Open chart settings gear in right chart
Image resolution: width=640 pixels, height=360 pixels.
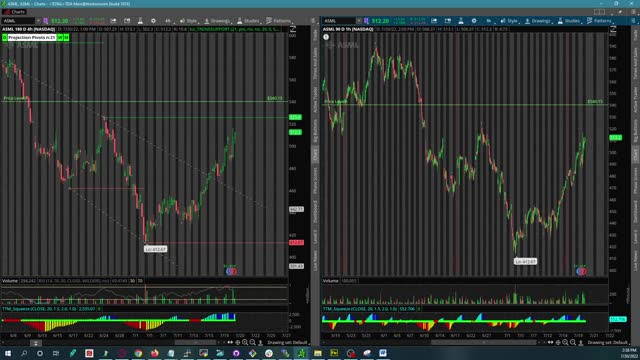[x=474, y=21]
